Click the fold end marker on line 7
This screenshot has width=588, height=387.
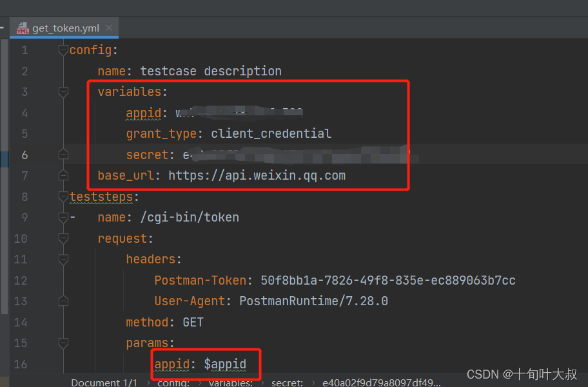[63, 175]
